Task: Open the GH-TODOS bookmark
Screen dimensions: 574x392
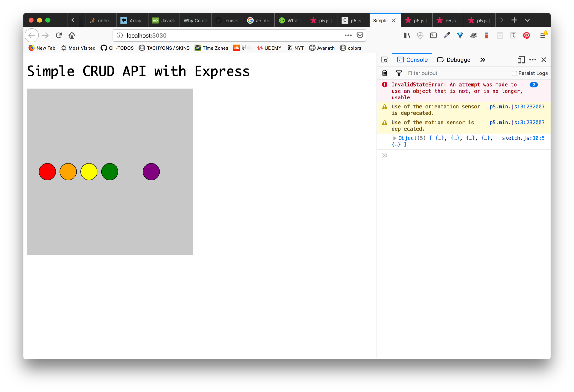Action: coord(117,48)
